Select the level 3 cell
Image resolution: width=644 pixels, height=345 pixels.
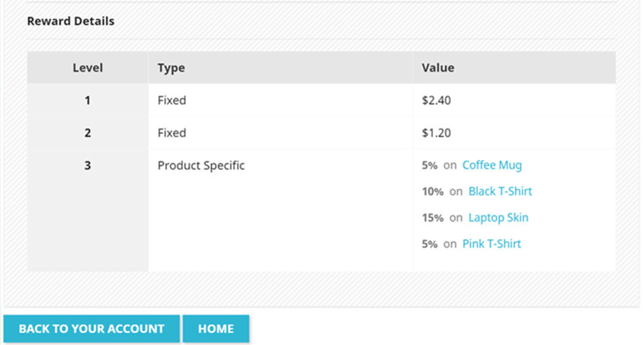(x=88, y=210)
